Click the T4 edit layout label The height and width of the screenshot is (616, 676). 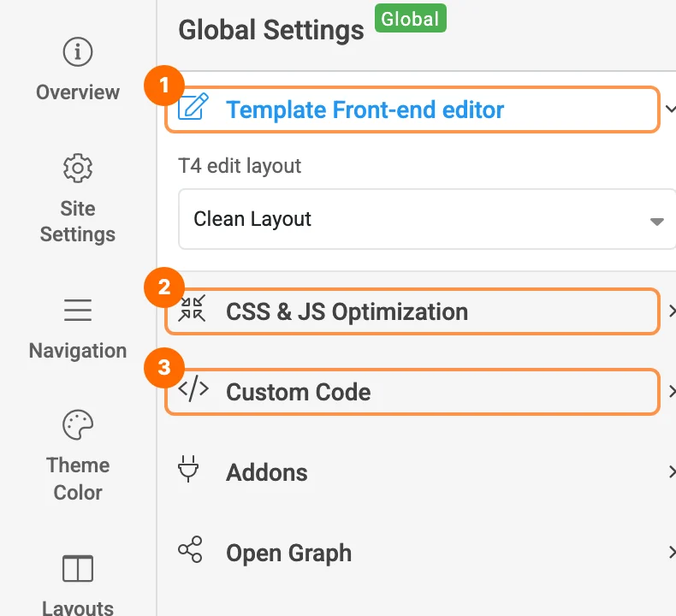(x=240, y=166)
